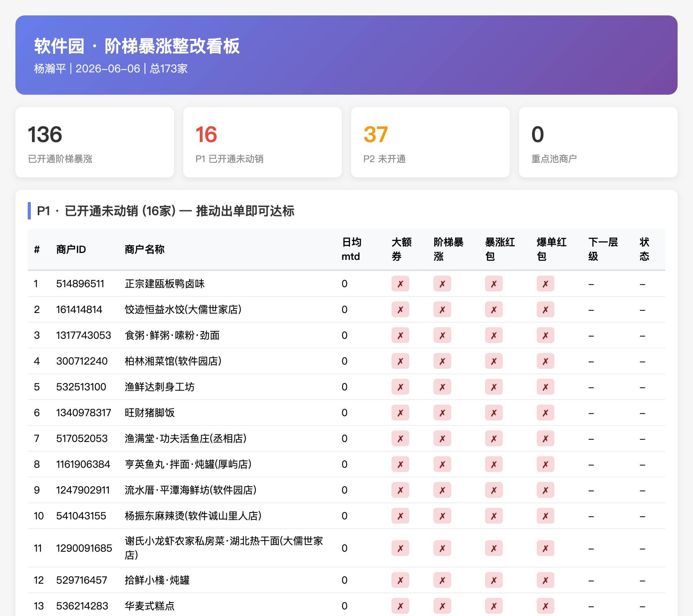Click merchant name 渔鲜达刺身工坊

160,387
